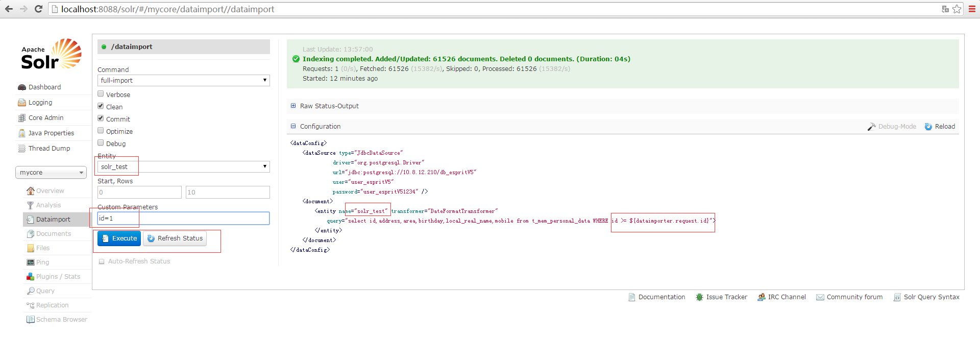980x337 pixels.
Task: Click the Start input field
Action: pyautogui.click(x=139, y=192)
